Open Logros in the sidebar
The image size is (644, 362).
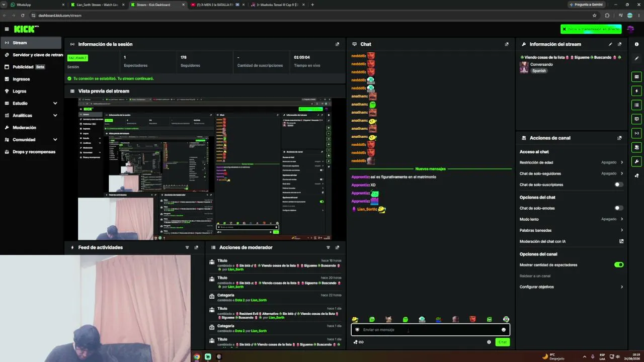pos(31,91)
